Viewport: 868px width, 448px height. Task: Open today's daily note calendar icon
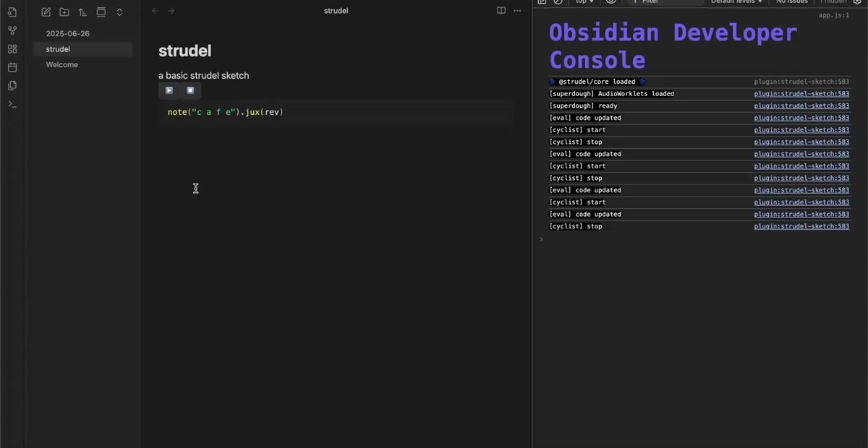(x=12, y=67)
